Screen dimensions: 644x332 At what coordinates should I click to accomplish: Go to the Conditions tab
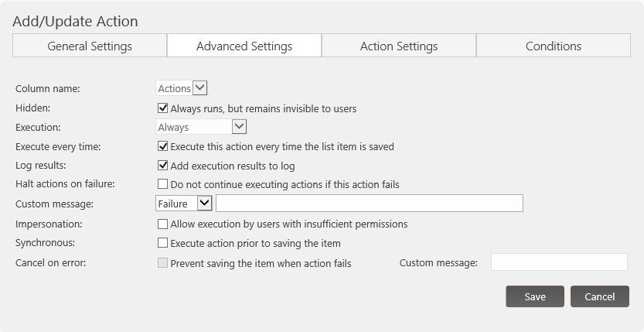pos(554,46)
